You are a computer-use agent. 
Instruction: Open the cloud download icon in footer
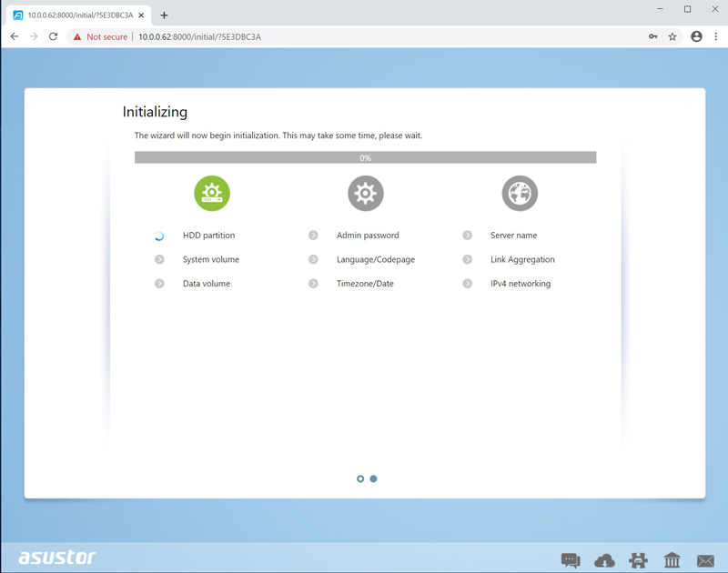604,560
